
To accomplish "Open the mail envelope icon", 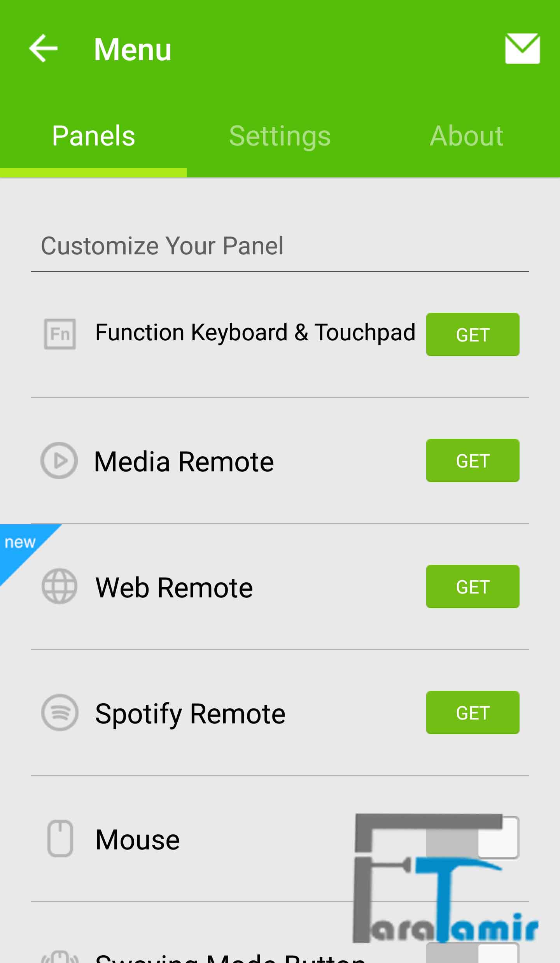I will pos(522,49).
